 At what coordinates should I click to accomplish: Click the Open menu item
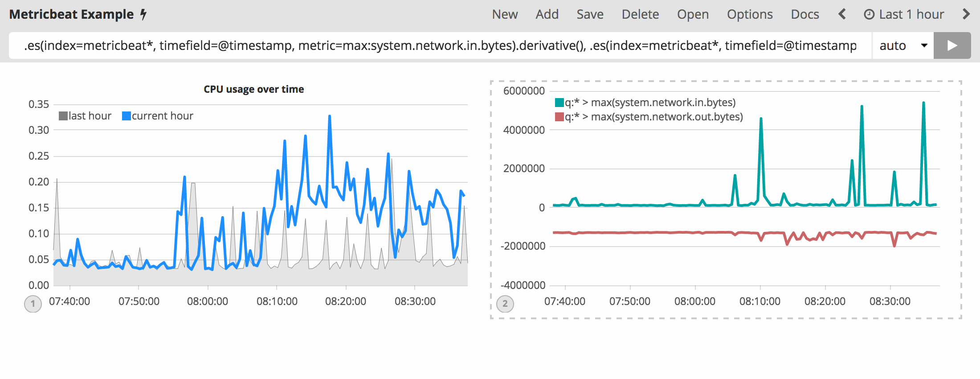pyautogui.click(x=693, y=14)
